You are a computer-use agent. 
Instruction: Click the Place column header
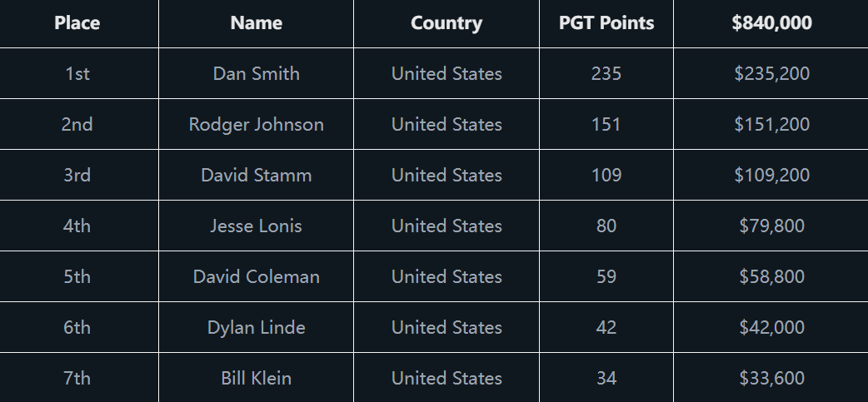(77, 23)
